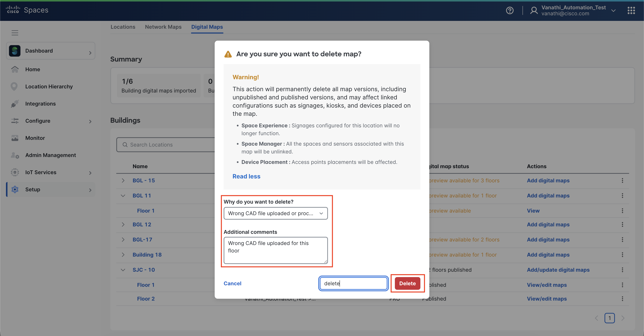The image size is (644, 336).
Task: Collapse the SJC - 10 building row
Action: [123, 270]
